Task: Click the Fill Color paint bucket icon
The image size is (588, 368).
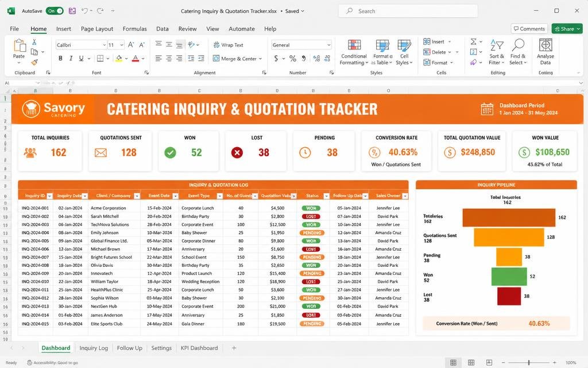Action: click(119, 58)
